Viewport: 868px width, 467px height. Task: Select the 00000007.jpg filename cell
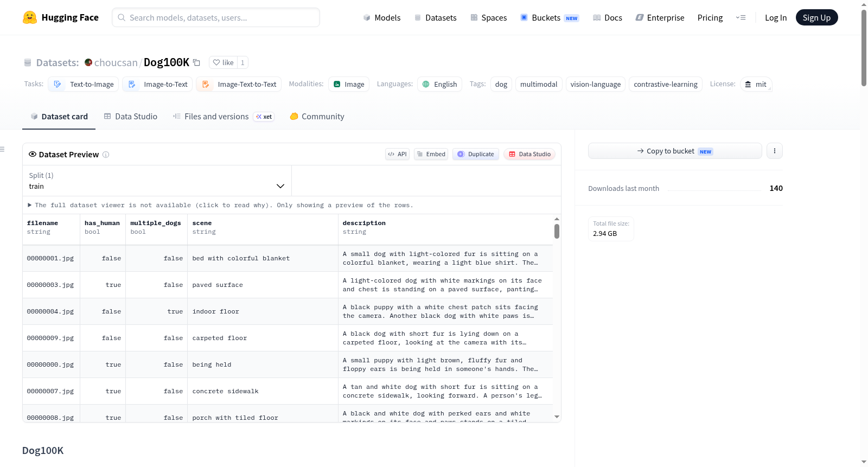[52, 391]
